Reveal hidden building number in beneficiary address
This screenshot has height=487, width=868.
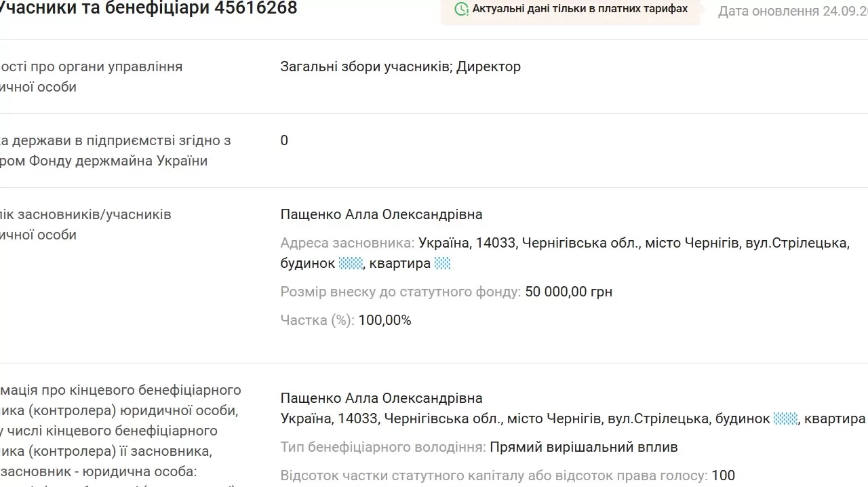(785, 418)
